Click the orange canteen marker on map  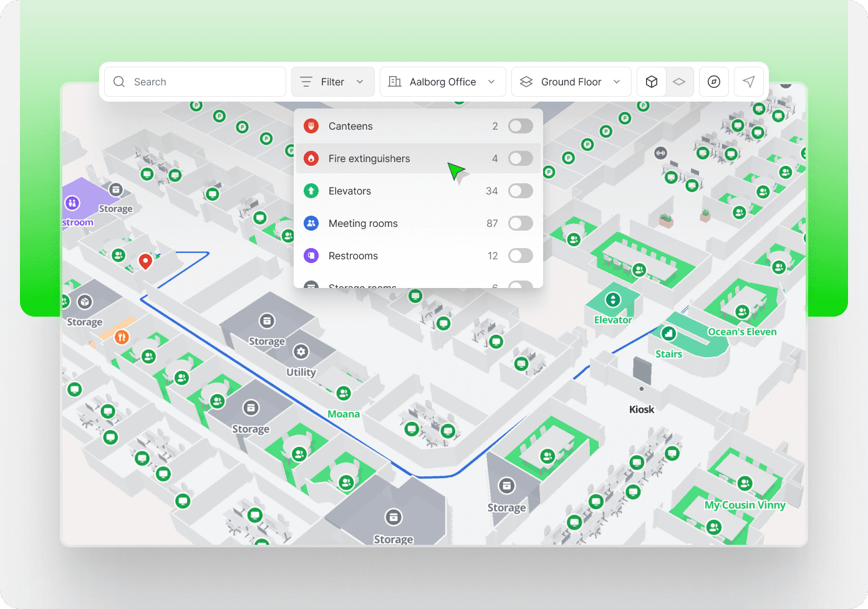click(122, 337)
